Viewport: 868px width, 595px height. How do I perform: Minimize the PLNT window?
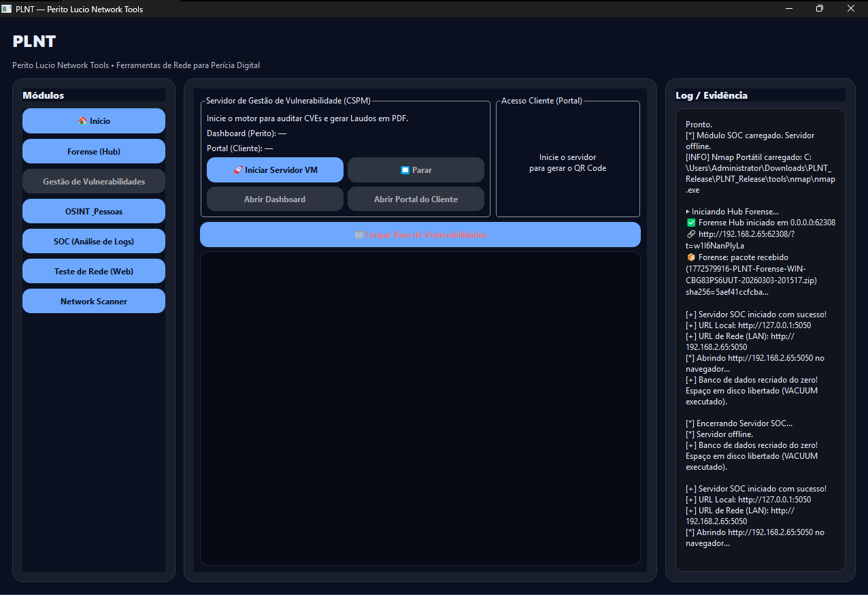pos(789,9)
